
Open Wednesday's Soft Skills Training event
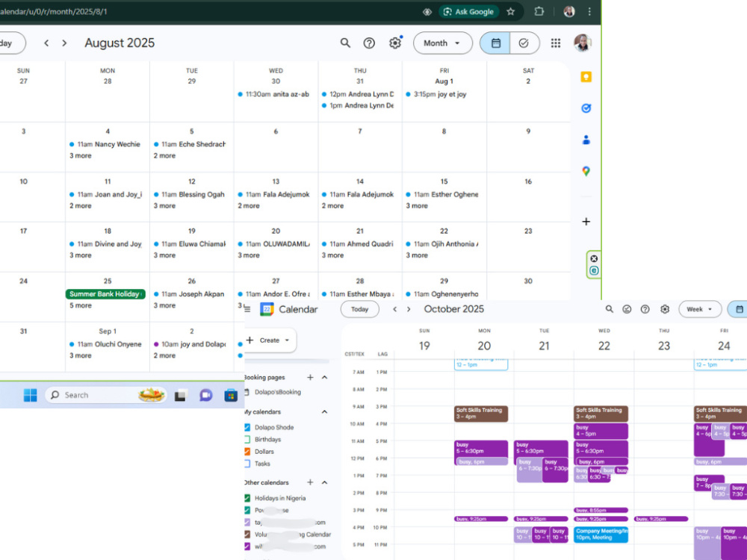(601, 414)
